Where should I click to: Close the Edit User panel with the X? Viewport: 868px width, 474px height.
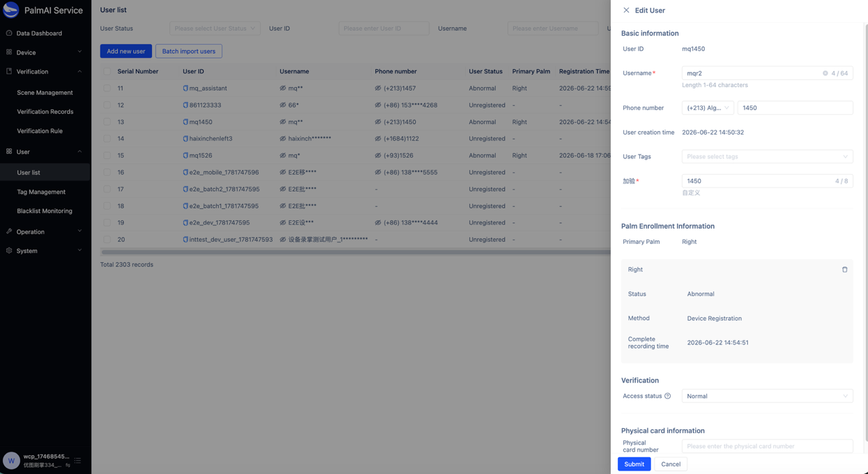626,10
